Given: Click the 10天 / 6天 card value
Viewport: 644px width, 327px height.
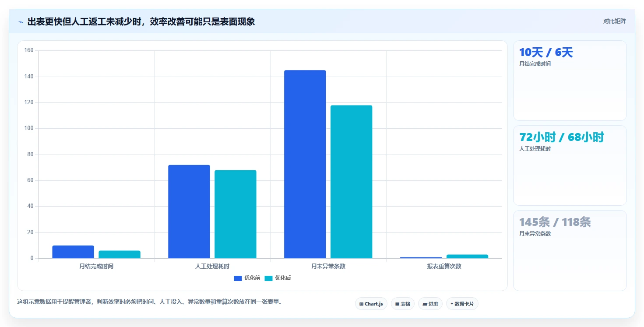Looking at the screenshot, I should point(546,53).
